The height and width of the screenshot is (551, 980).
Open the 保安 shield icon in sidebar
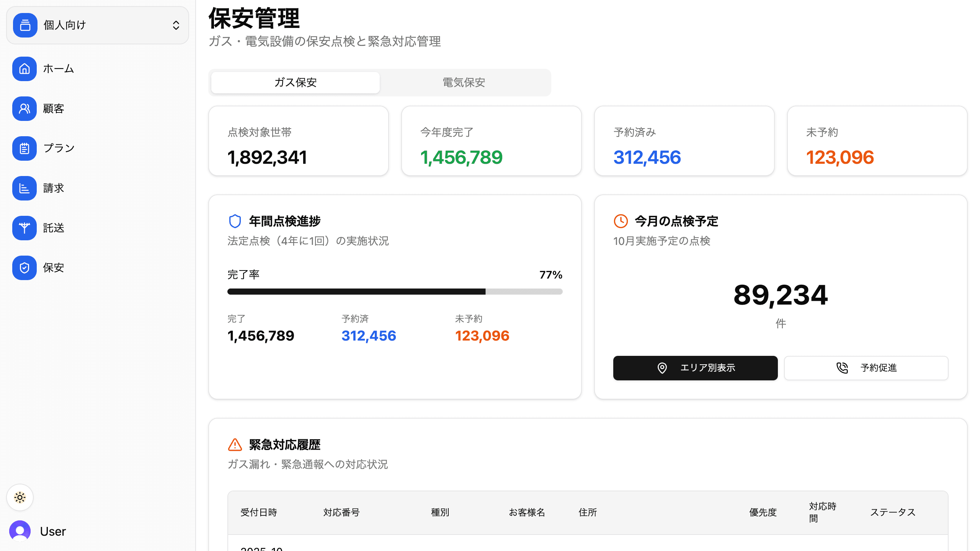[24, 268]
